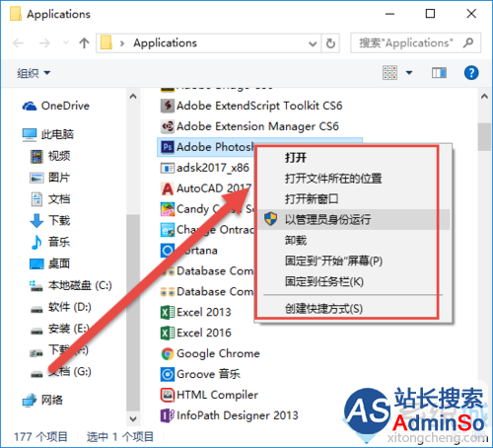The width and height of the screenshot is (493, 448).
Task: Select the Adobe Photoshop Ps icon
Action: tap(168, 147)
